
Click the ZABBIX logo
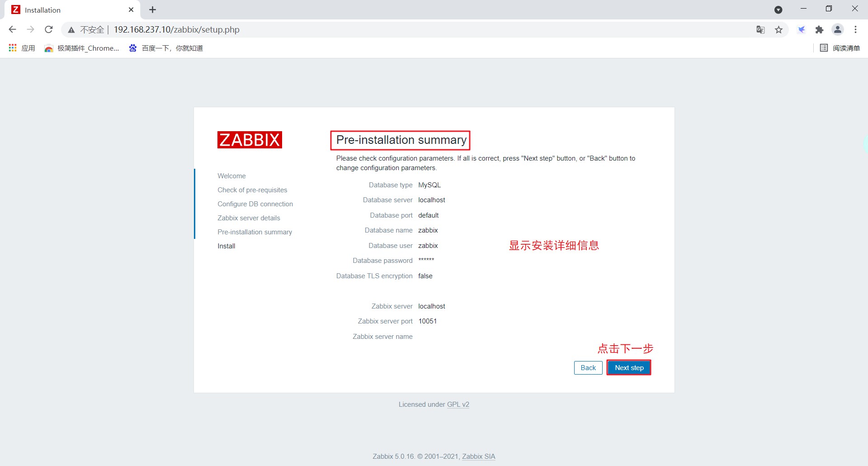(250, 140)
